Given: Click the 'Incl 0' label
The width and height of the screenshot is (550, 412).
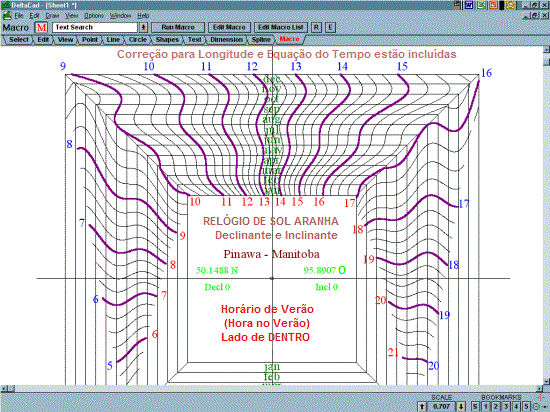Looking at the screenshot, I should (x=326, y=287).
